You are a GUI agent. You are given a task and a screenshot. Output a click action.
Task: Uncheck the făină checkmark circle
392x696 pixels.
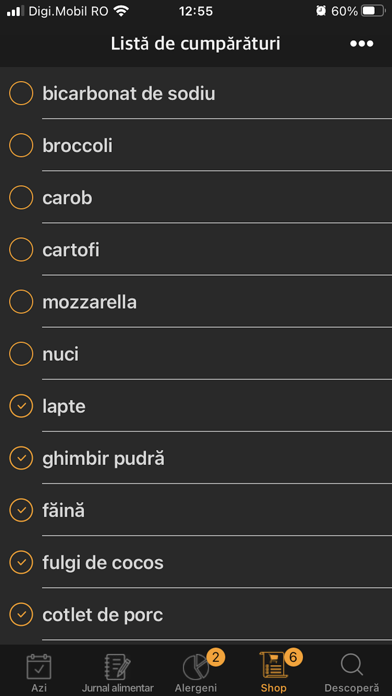[21, 510]
